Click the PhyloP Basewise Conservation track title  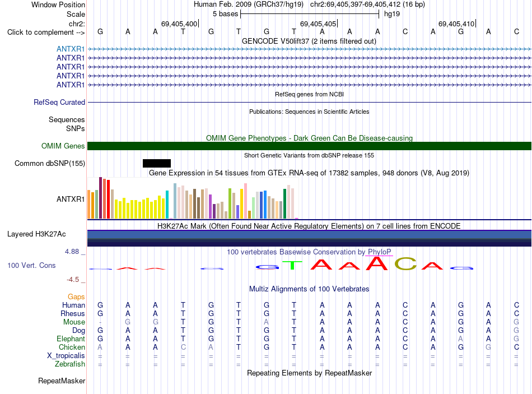point(309,252)
